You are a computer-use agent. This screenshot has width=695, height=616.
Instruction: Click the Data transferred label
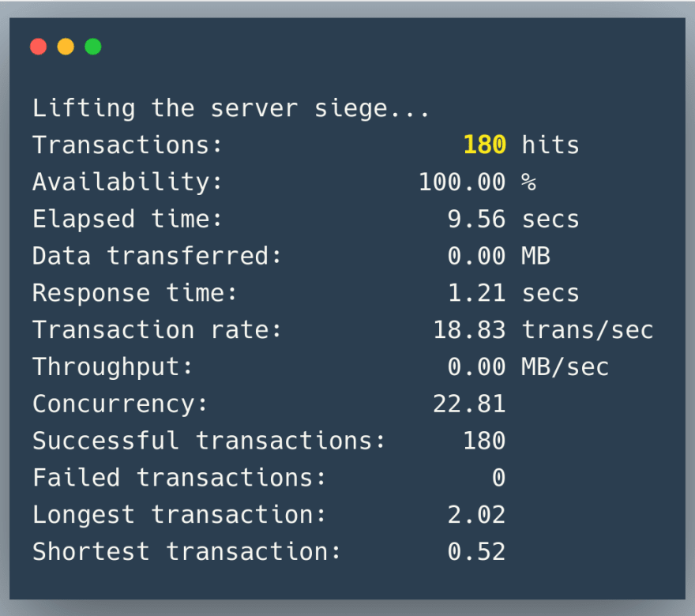point(157,256)
